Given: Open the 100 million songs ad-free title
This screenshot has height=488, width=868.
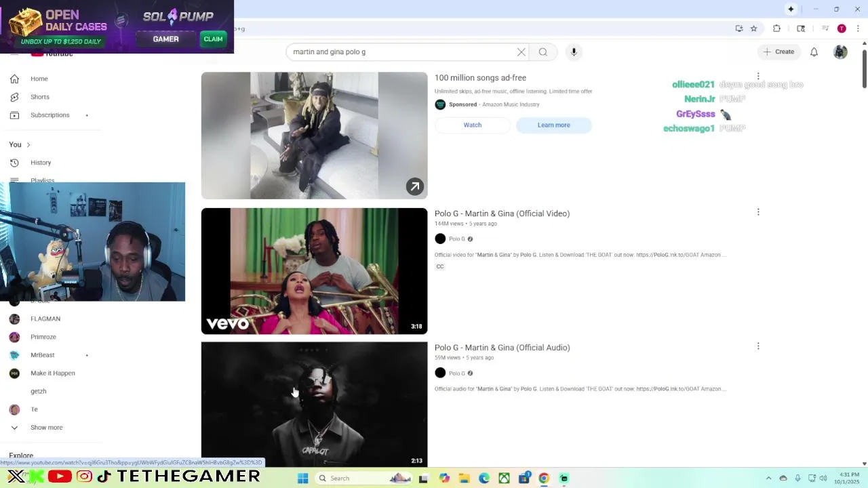Looking at the screenshot, I should (480, 78).
